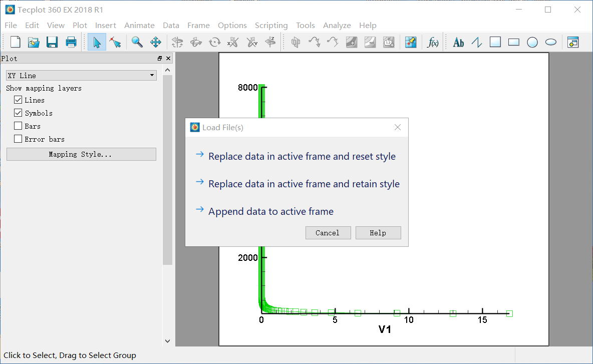Click the X-axis rotate tool icon
This screenshot has width=593, height=364.
click(233, 42)
